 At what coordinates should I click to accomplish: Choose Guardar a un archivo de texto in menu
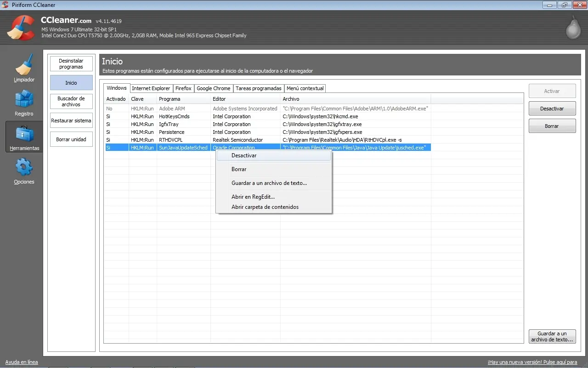(x=274, y=183)
